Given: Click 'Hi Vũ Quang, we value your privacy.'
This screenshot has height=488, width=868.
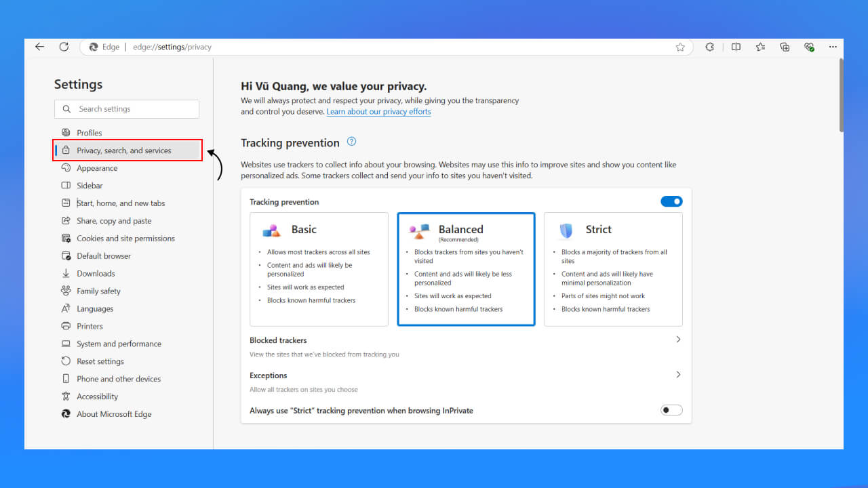Looking at the screenshot, I should (334, 86).
